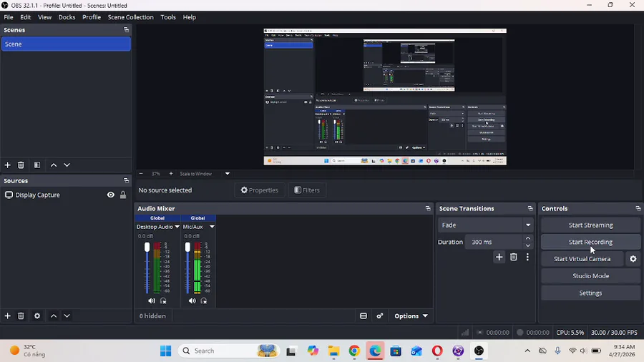
Task: Decrease transition duration stepper down
Action: coord(528,245)
